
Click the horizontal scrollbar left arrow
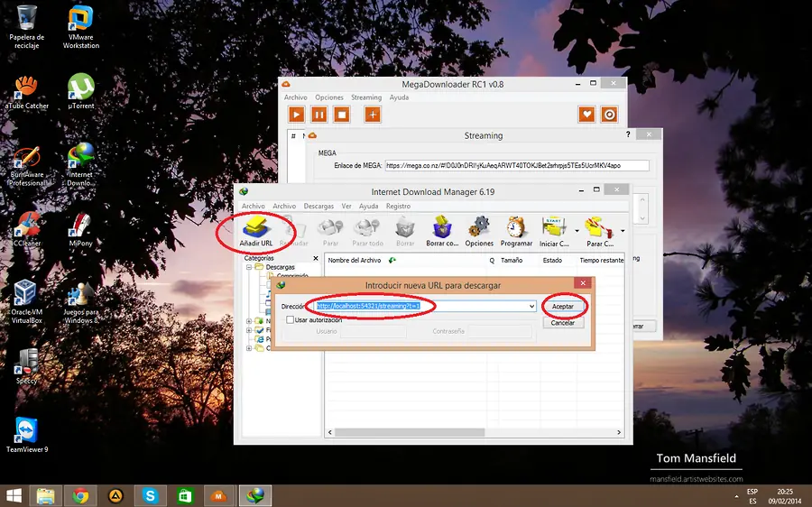tap(330, 432)
